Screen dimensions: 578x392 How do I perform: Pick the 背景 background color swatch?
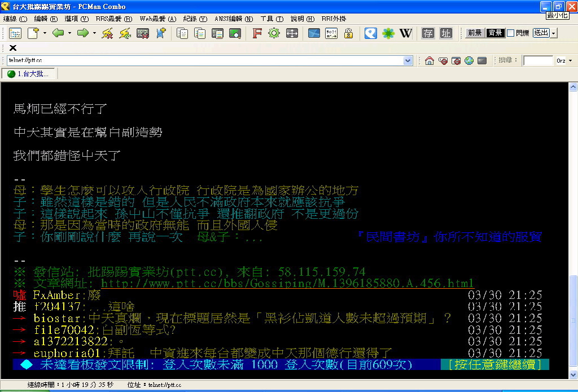495,33
